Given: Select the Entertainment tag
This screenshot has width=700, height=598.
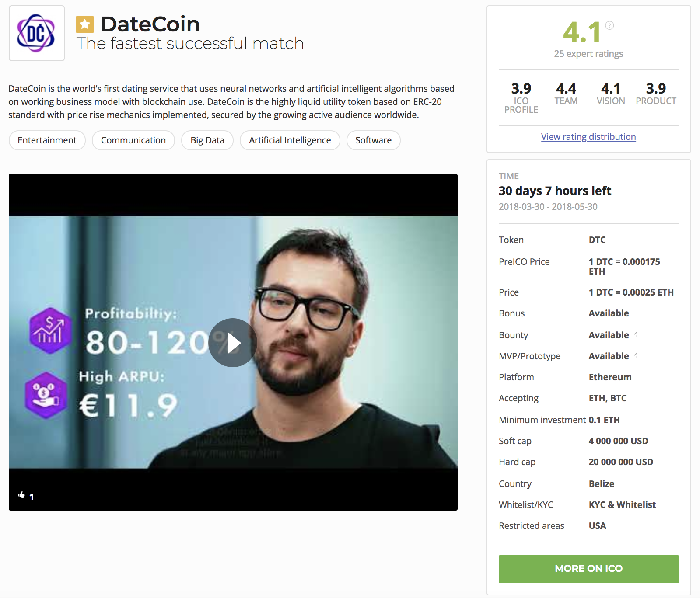Looking at the screenshot, I should (x=47, y=140).
